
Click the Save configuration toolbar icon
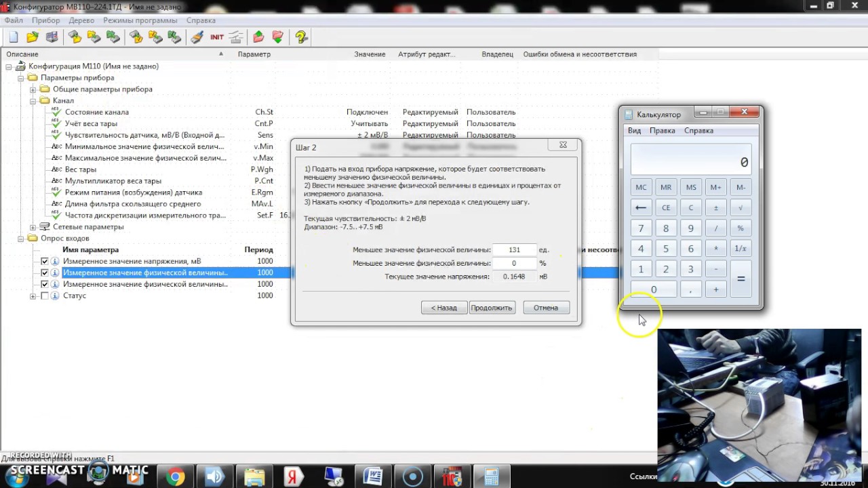pos(52,37)
